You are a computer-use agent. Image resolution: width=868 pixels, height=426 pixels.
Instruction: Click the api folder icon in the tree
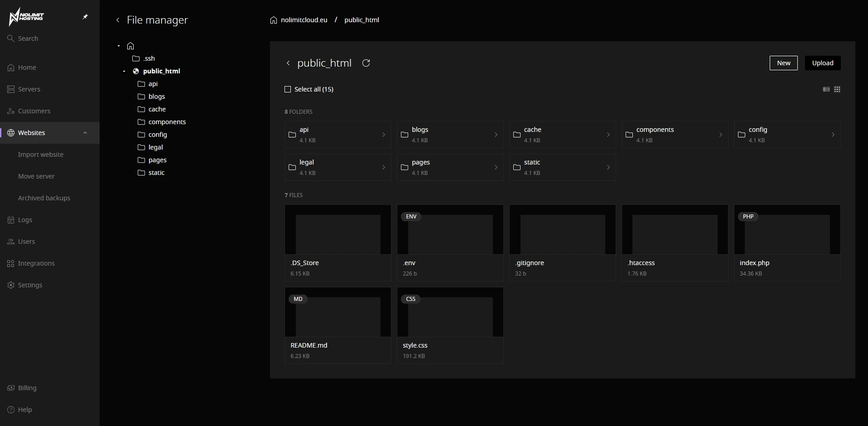coord(141,84)
